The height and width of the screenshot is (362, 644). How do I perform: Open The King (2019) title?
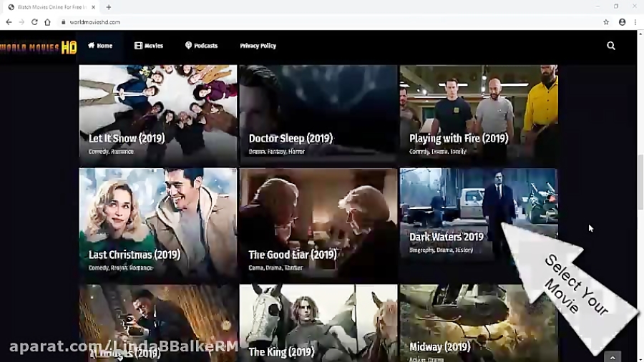tap(281, 352)
